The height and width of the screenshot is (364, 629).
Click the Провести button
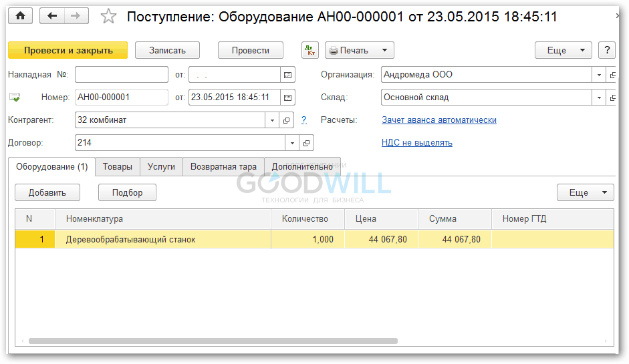tap(250, 50)
